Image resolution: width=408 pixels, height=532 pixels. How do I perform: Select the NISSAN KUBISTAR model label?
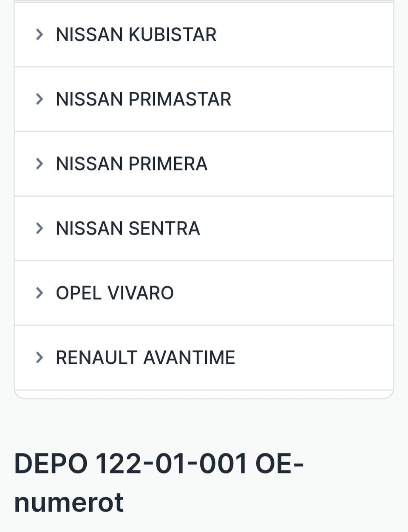pos(136,34)
